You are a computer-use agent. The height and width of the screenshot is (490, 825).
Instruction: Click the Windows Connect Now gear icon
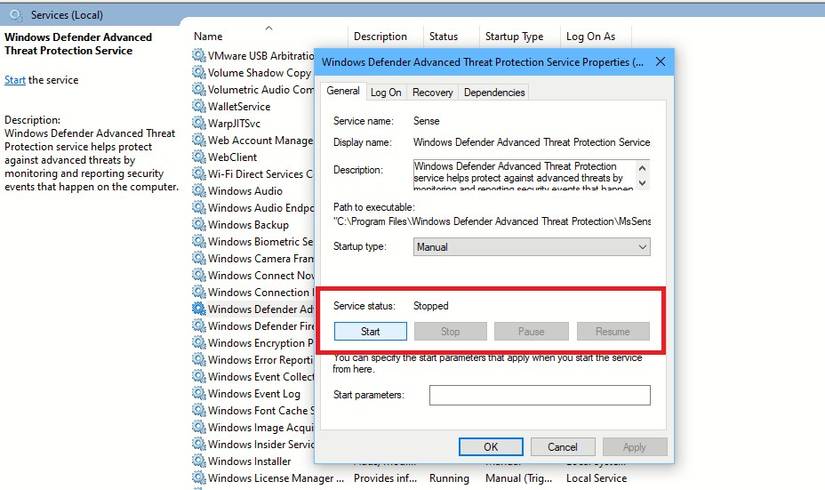pyautogui.click(x=199, y=275)
